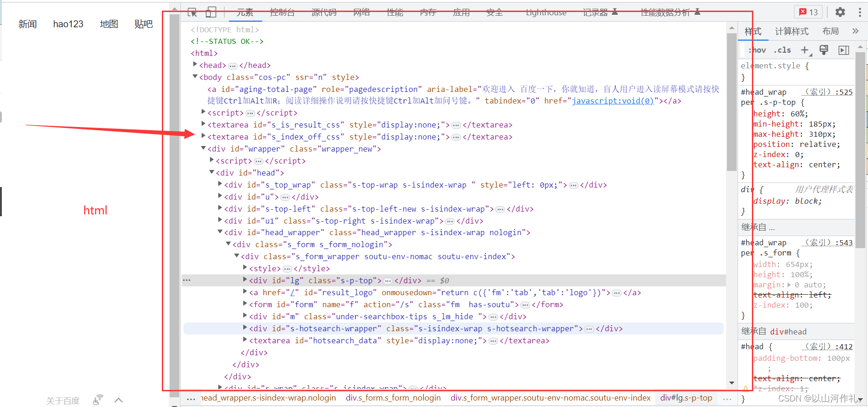The height and width of the screenshot is (407, 868).
Task: Expand the div id="lg" node
Action: [245, 280]
